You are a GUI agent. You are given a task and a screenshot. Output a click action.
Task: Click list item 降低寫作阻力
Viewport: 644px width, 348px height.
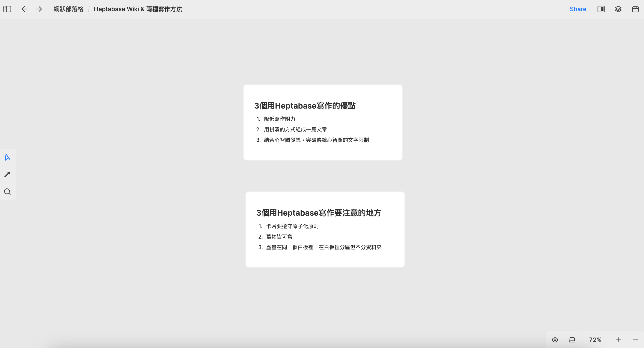pyautogui.click(x=280, y=119)
